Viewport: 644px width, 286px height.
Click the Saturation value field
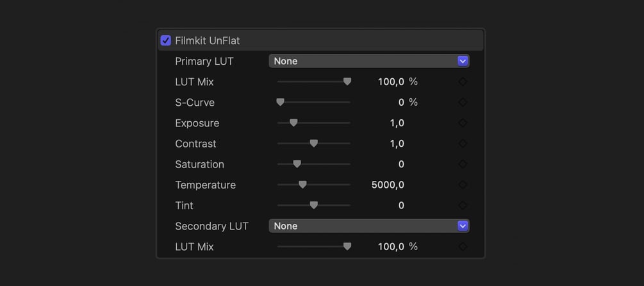click(x=401, y=164)
